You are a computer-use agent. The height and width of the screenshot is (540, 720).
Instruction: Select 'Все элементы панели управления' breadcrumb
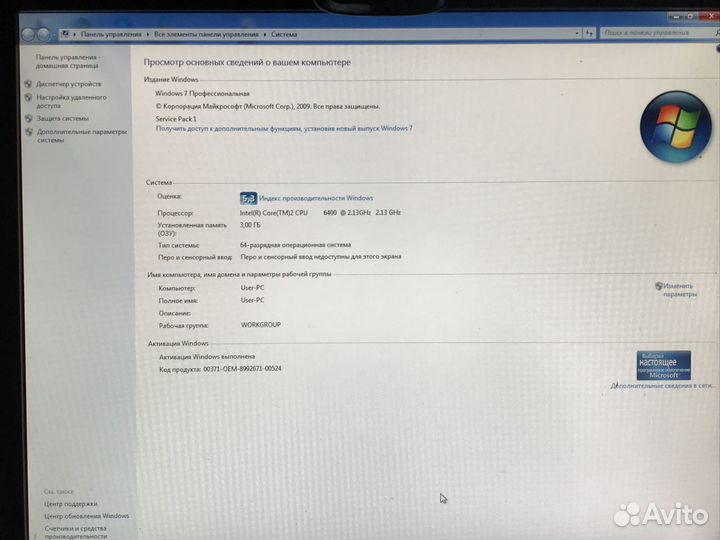[206, 34]
